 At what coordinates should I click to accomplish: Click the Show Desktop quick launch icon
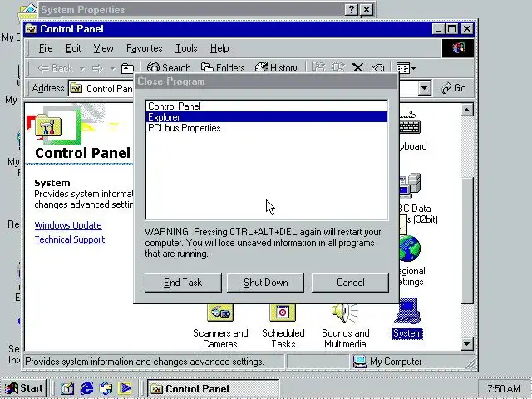click(67, 388)
